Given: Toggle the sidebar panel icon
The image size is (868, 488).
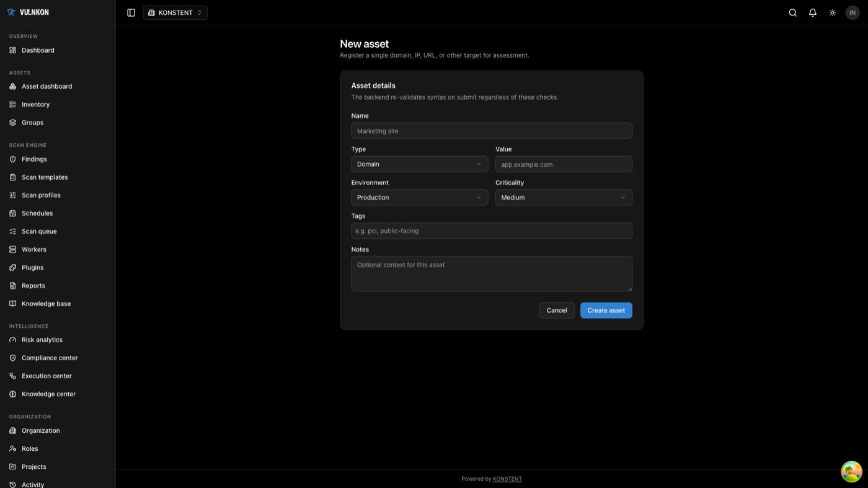Looking at the screenshot, I should pos(131,12).
